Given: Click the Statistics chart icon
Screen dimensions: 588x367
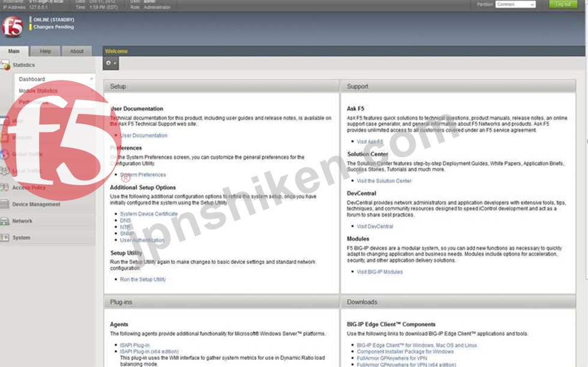Looking at the screenshot, I should [5, 65].
